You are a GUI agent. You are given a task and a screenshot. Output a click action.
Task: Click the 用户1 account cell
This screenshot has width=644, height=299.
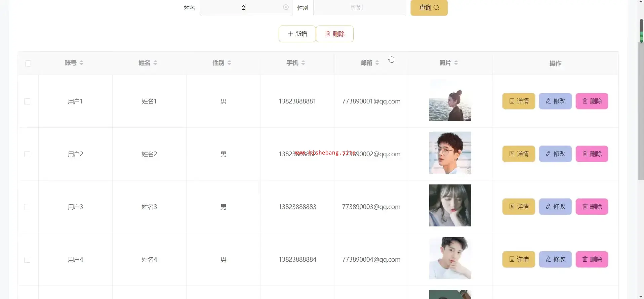coord(75,101)
